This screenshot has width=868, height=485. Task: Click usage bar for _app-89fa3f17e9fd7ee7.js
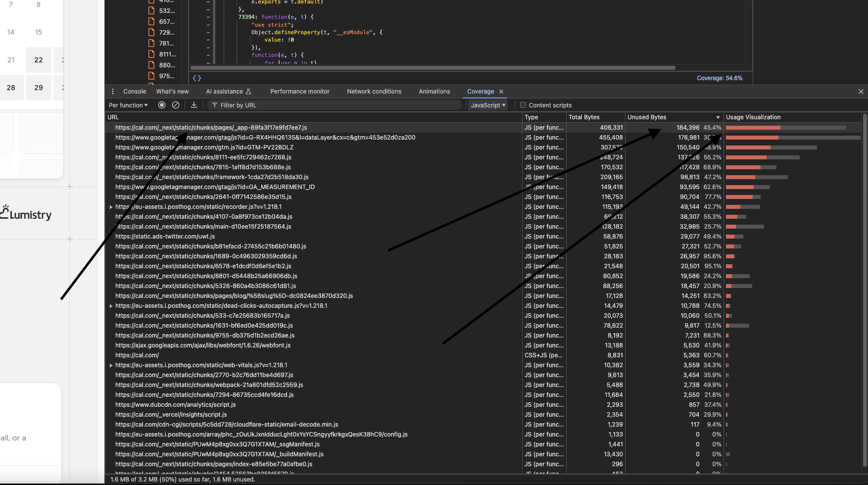point(786,128)
